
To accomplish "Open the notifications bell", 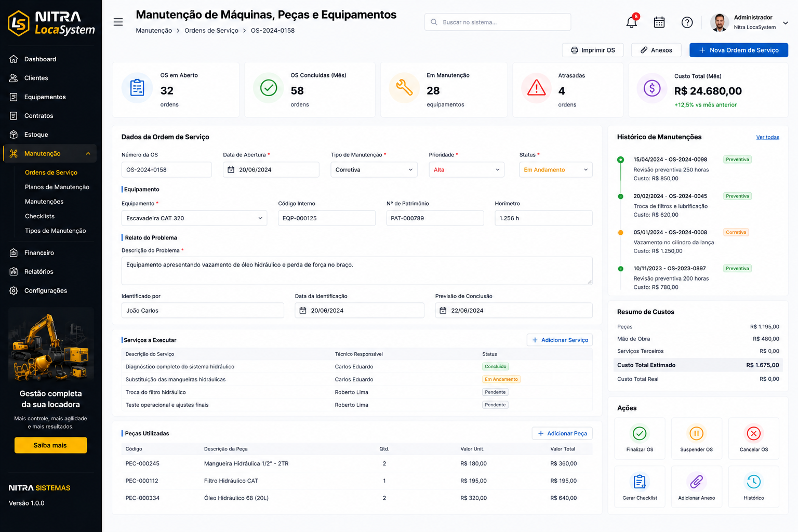I will click(x=632, y=22).
